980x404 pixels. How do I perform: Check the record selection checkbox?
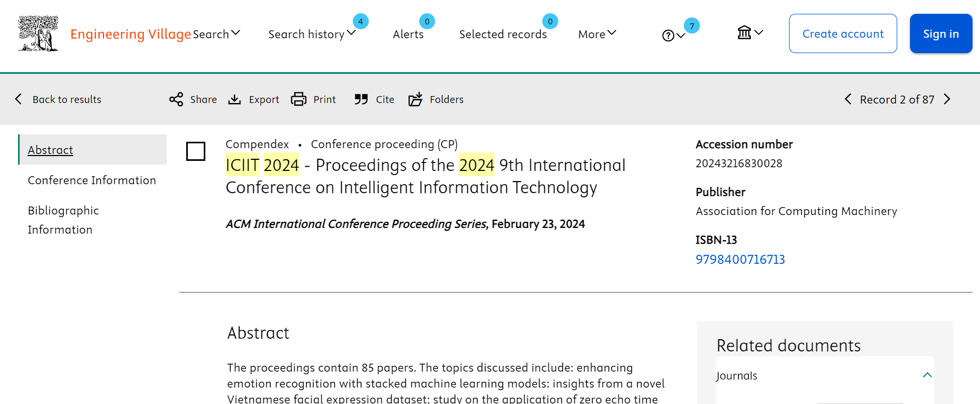pos(196,151)
